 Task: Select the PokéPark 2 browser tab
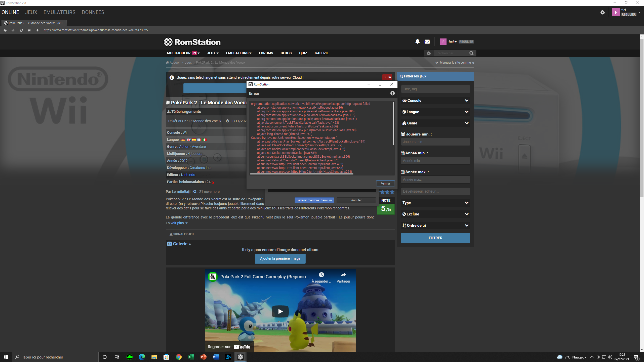click(34, 23)
